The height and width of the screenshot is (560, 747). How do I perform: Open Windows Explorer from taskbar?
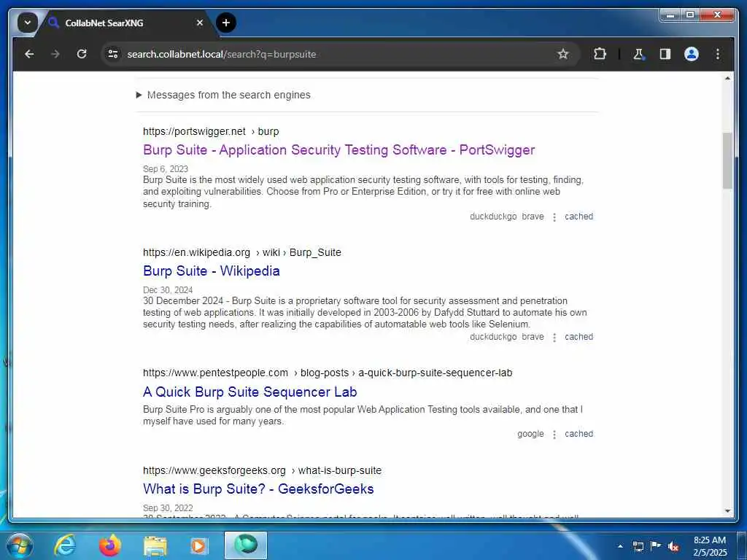click(x=155, y=545)
